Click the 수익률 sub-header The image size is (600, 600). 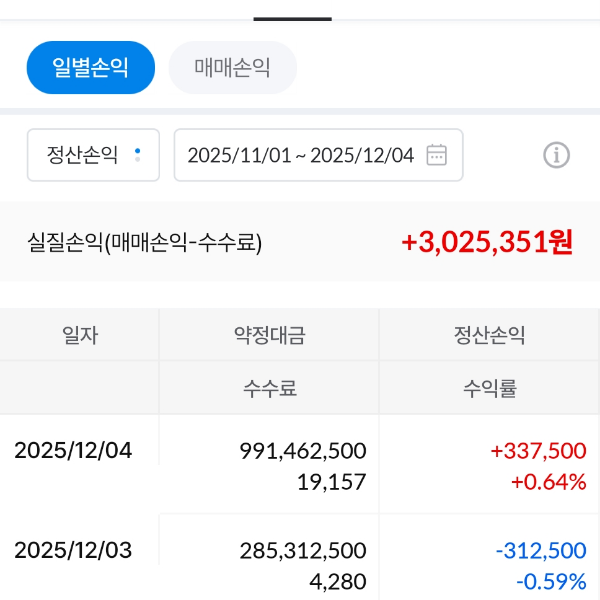pyautogui.click(x=489, y=389)
